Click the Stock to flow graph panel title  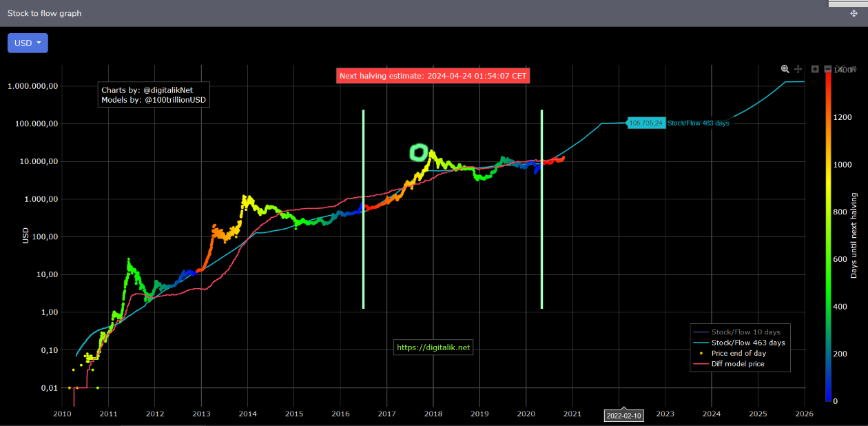point(44,13)
